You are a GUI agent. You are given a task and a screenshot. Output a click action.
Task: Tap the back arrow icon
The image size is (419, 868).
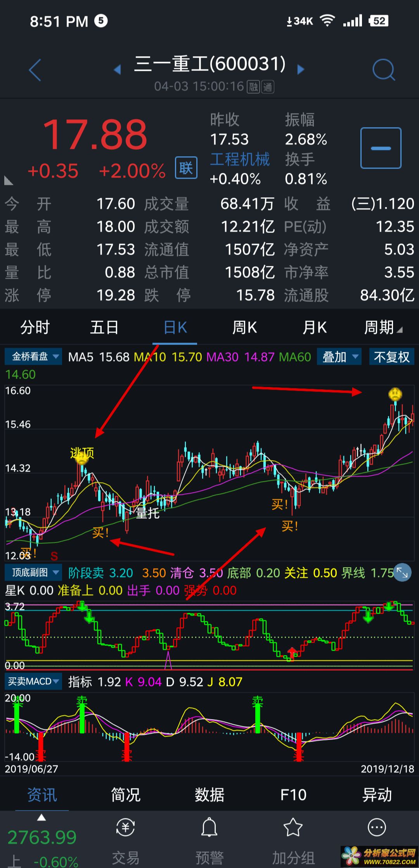[35, 70]
